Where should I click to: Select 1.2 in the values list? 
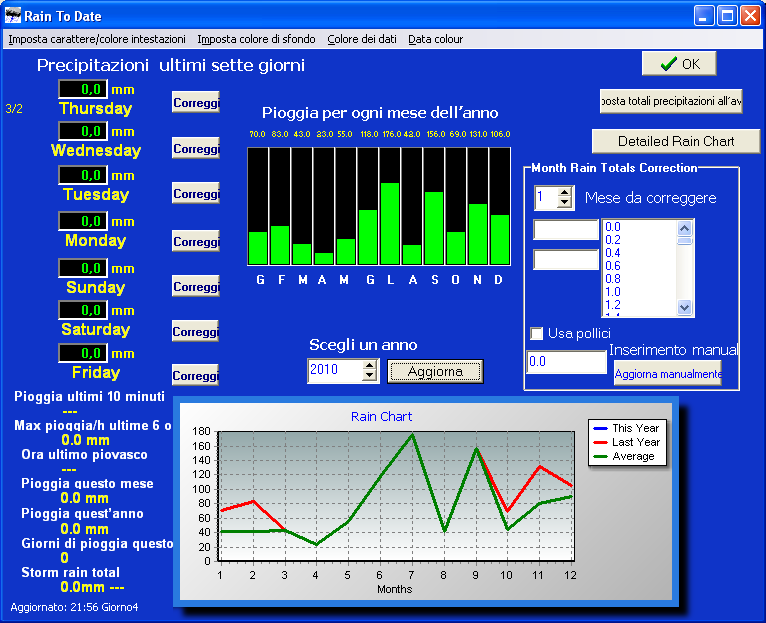coord(613,305)
